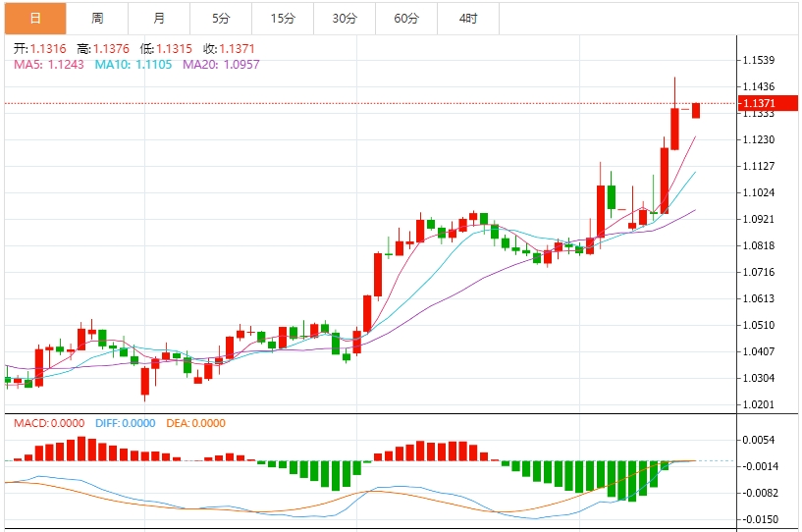Viewport: 802px width, 532px height.
Task: Open the 5分 timeframe tab
Action: 221,19
